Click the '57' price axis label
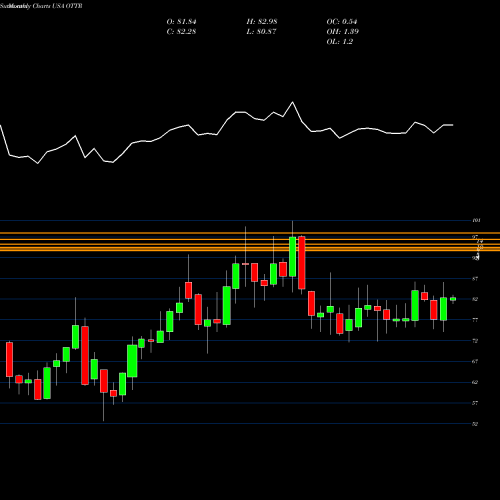Screen dimensions: 500x500 pyautogui.click(x=475, y=403)
